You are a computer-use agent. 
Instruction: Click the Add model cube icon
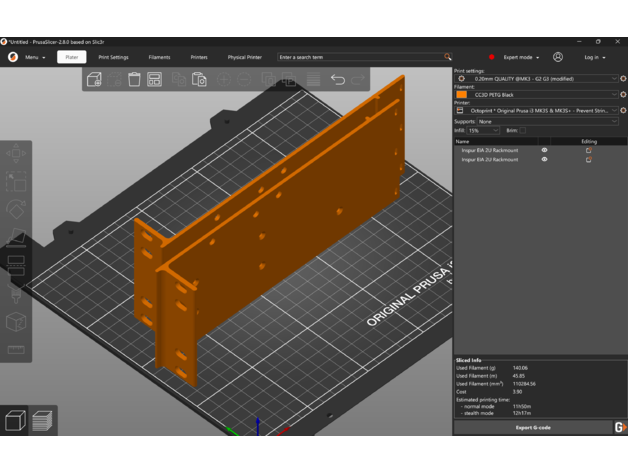[92, 79]
